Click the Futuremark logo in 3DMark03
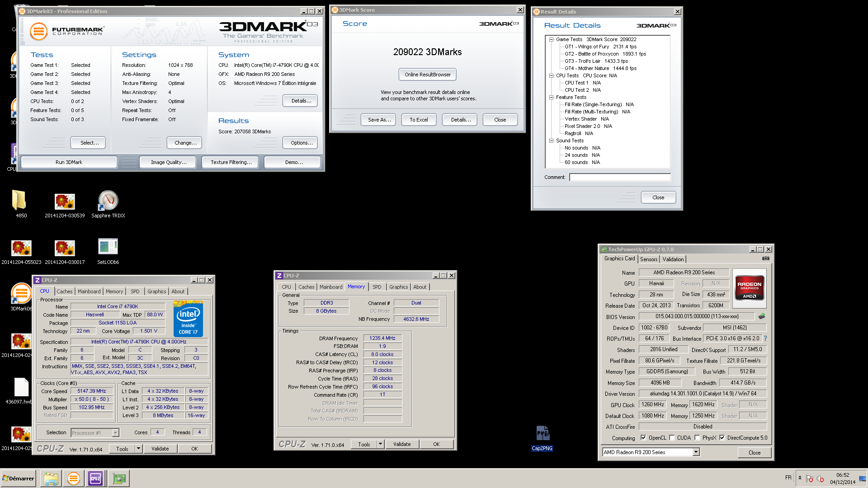 67,31
